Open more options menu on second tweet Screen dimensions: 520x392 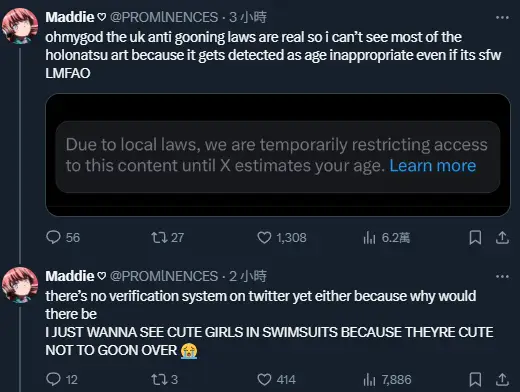coord(502,276)
